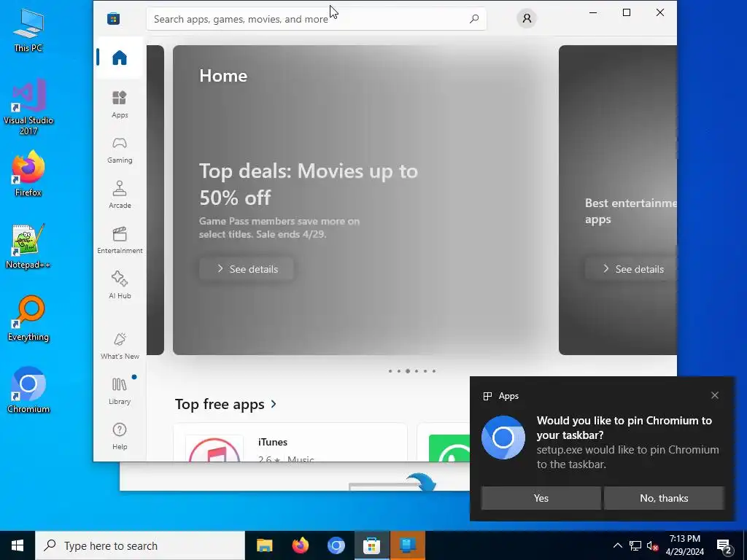Maximize the Microsoft Store window
Viewport: 747px width, 560px height.
point(627,12)
